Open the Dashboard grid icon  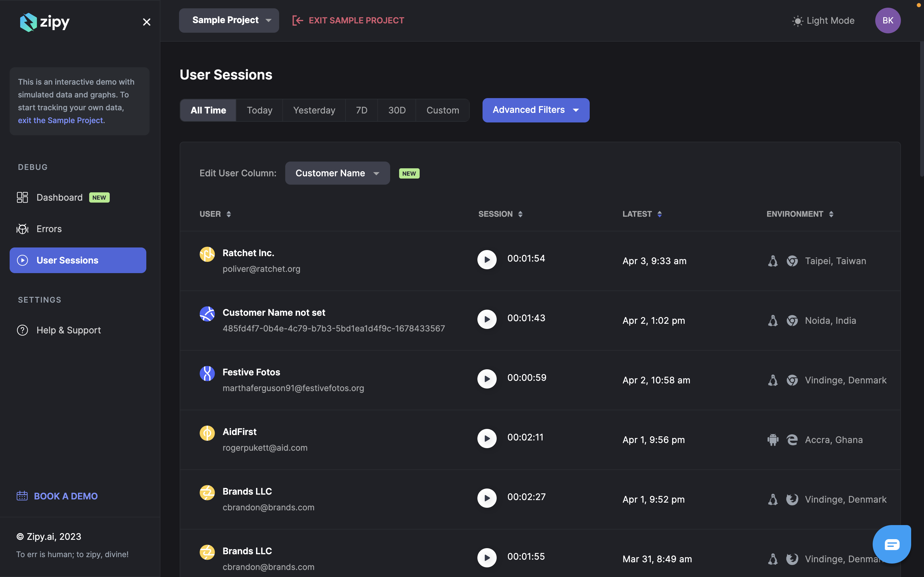22,197
